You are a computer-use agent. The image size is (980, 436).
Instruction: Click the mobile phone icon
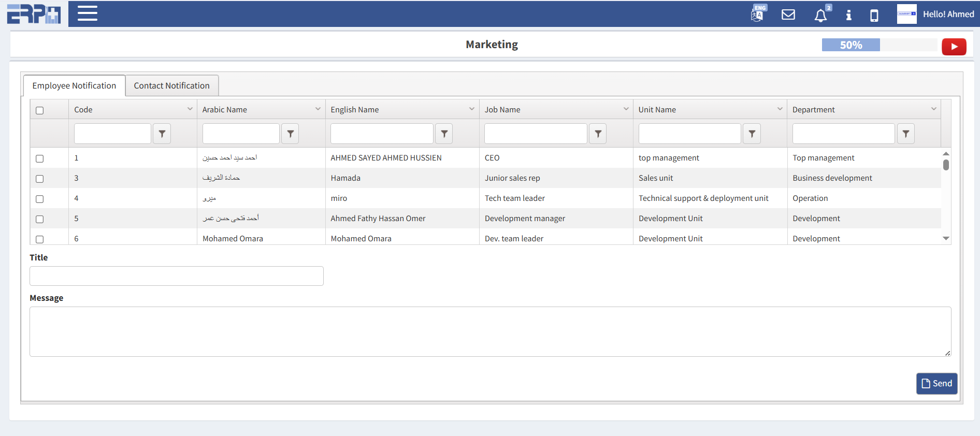pos(874,16)
